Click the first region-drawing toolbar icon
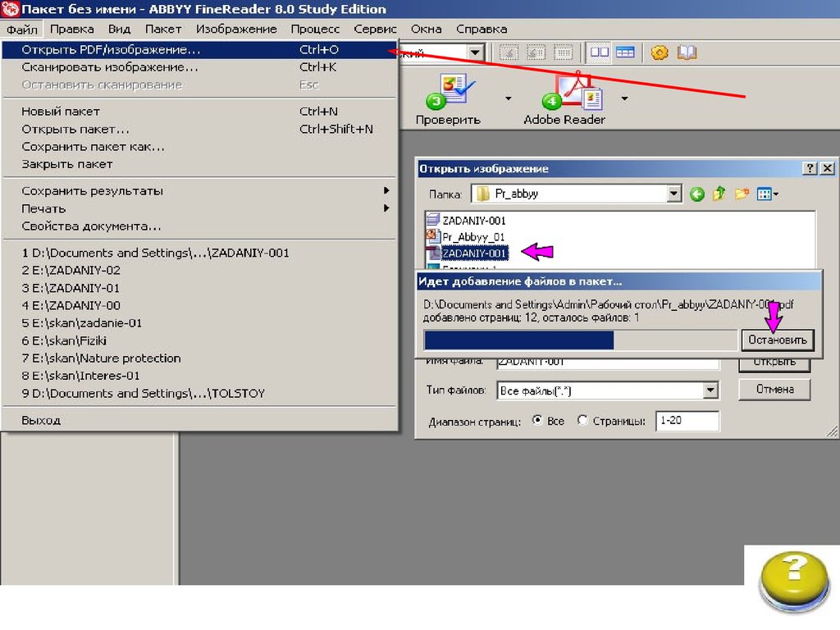 pos(509,52)
